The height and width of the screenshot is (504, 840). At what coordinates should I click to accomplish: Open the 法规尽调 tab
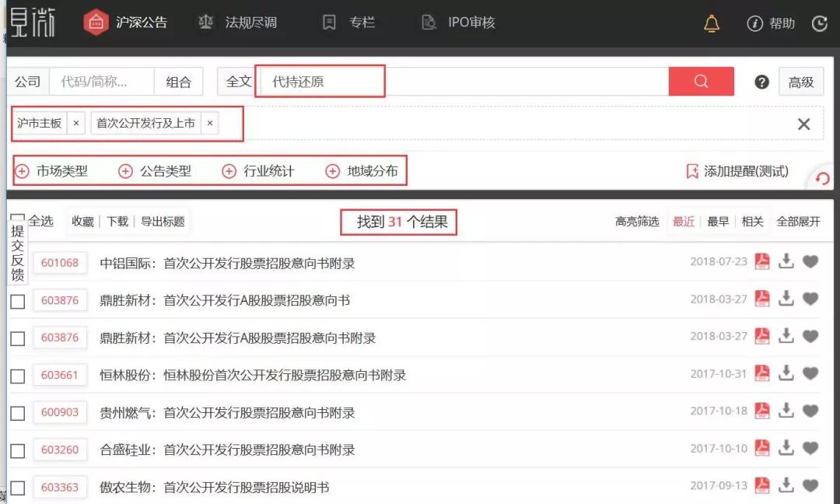coord(237,23)
